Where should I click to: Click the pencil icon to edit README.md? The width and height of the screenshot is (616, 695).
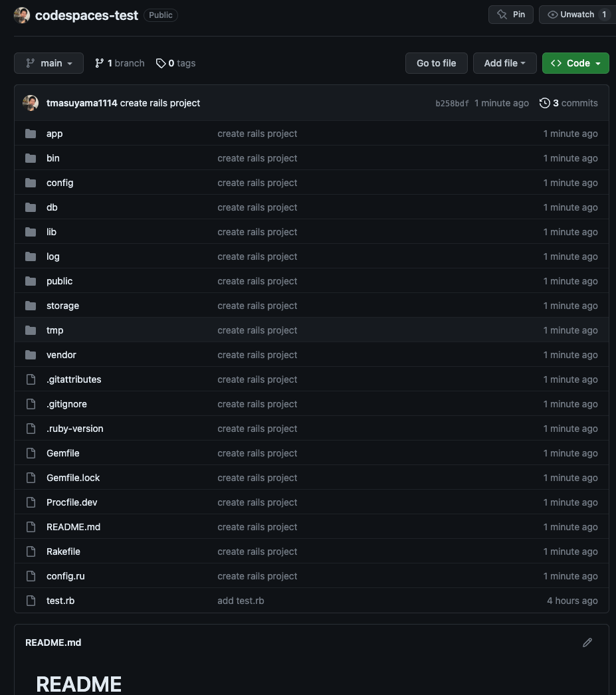(x=587, y=643)
